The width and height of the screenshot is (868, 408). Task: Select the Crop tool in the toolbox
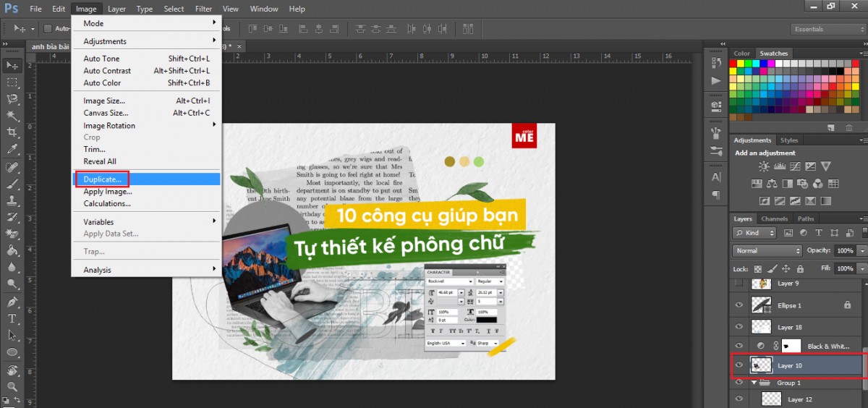[x=12, y=132]
